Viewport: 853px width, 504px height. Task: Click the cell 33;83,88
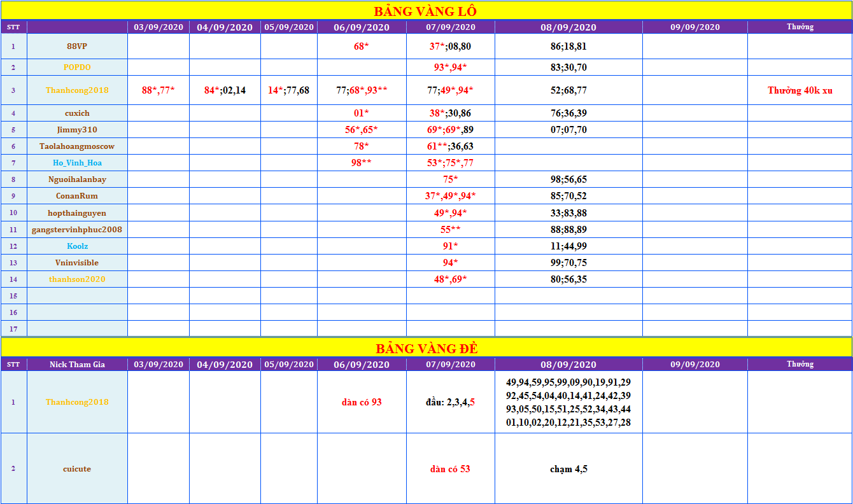(568, 213)
